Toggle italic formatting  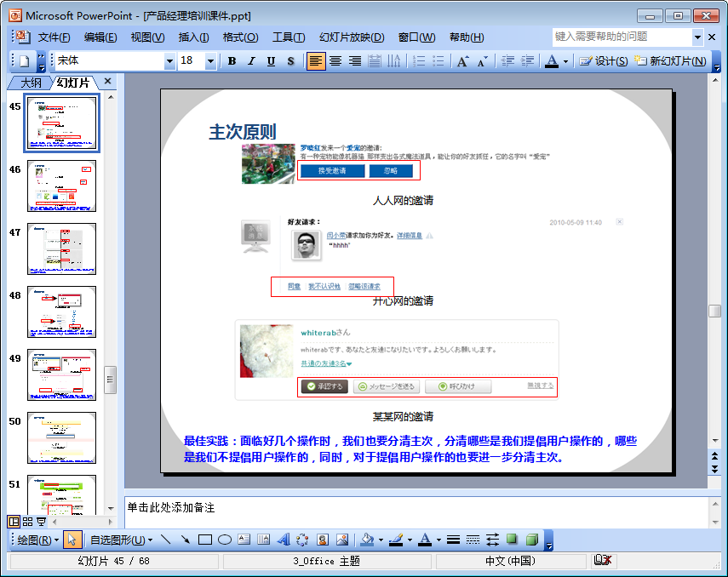251,60
